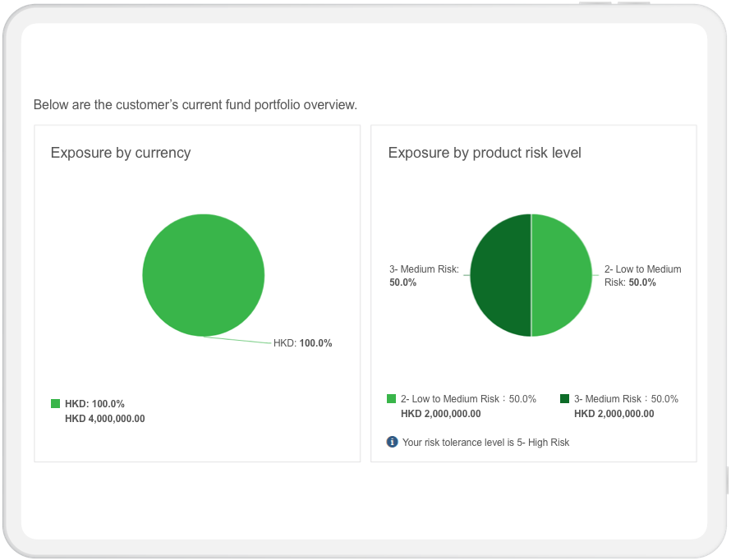
Task: Select the dark green Medium Risk pie half
Action: (x=501, y=275)
